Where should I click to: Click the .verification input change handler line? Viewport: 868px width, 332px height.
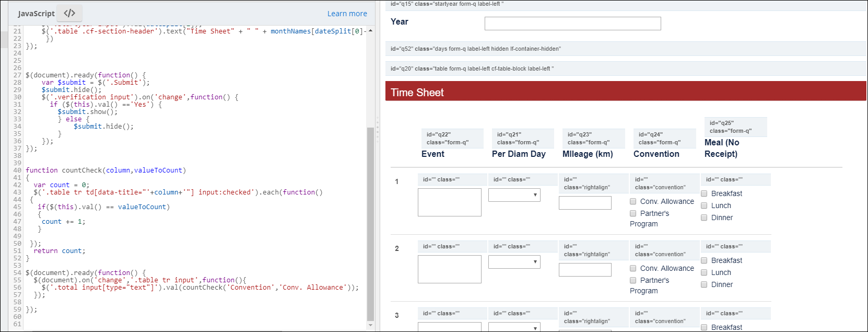pos(140,97)
